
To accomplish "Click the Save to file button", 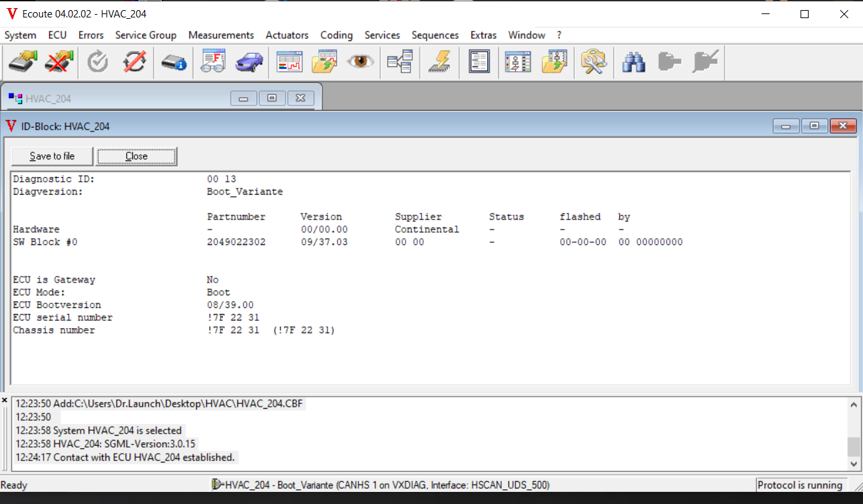I will coord(52,156).
